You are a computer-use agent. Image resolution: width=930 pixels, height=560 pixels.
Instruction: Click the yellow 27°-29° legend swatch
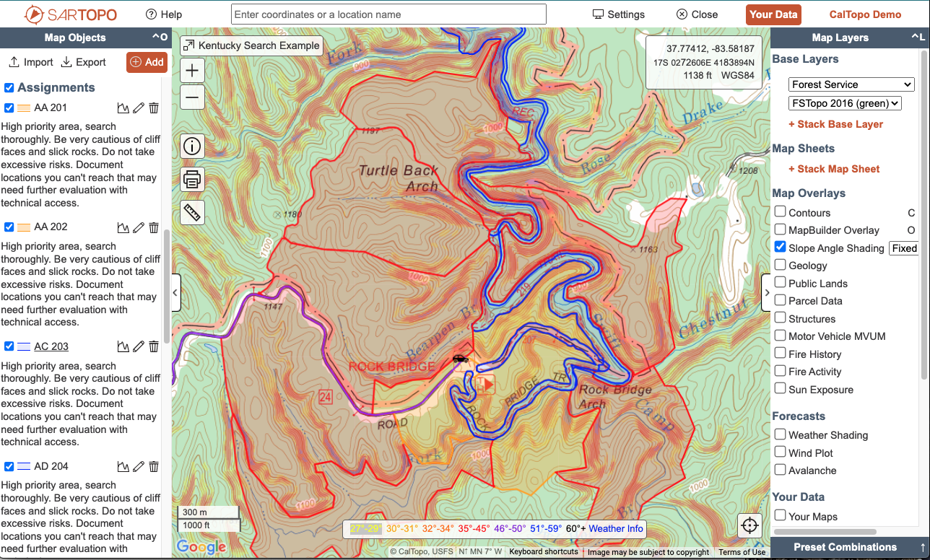365,528
